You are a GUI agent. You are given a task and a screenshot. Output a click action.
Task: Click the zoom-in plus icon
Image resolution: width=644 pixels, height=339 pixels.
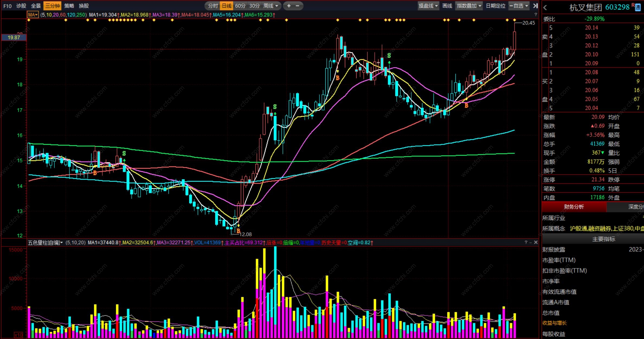tap(289, 6)
